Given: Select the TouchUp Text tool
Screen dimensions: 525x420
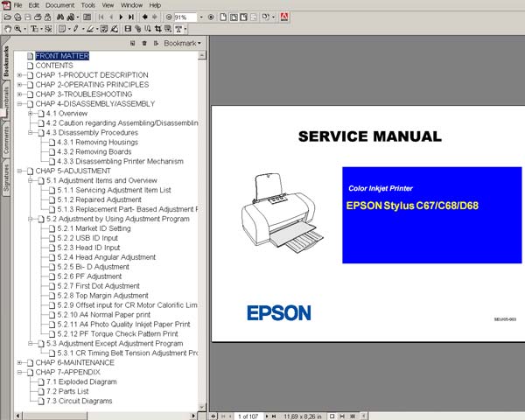Looking at the screenshot, I should point(178,29).
